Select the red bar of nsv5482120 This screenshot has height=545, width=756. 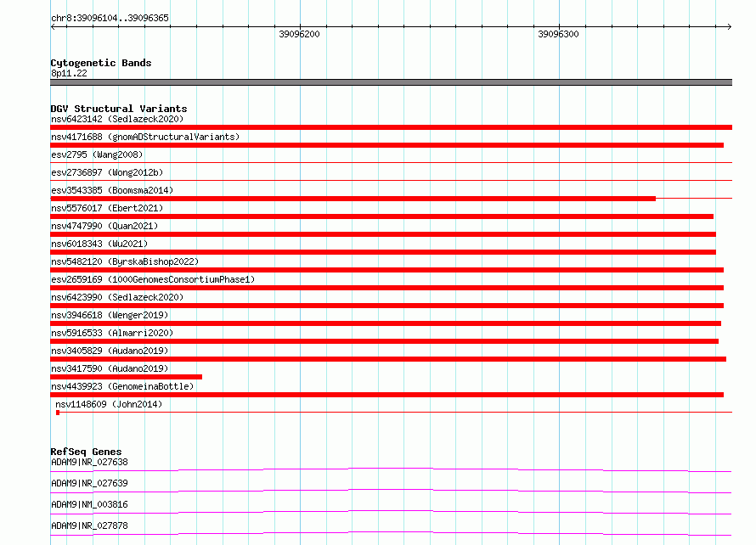point(386,270)
